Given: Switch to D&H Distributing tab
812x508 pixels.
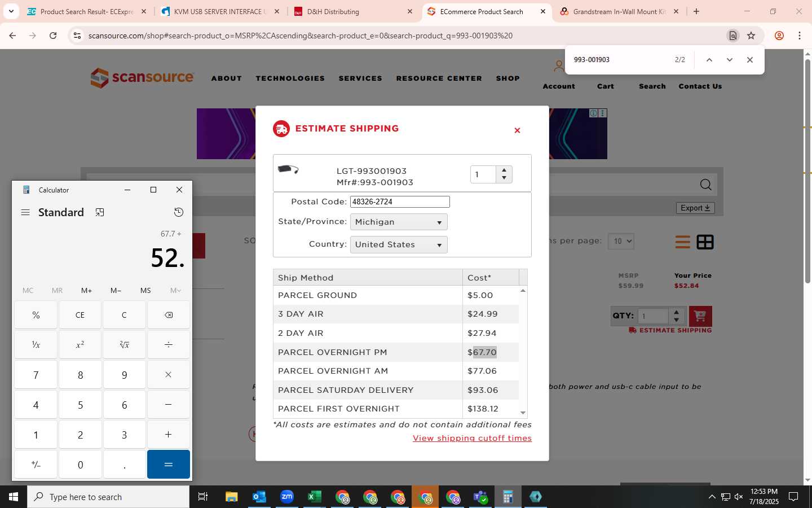Looking at the screenshot, I should 354,11.
